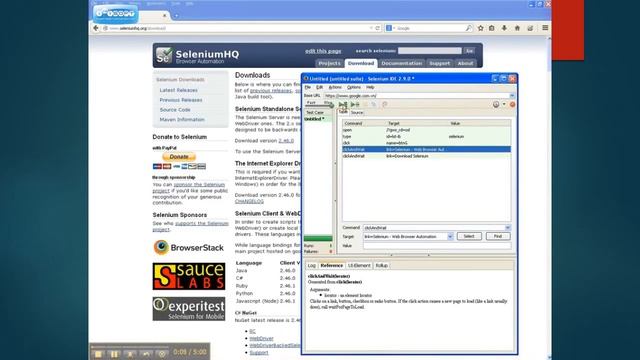
Task: Click the Go button beside search selenium
Action: tap(469, 51)
